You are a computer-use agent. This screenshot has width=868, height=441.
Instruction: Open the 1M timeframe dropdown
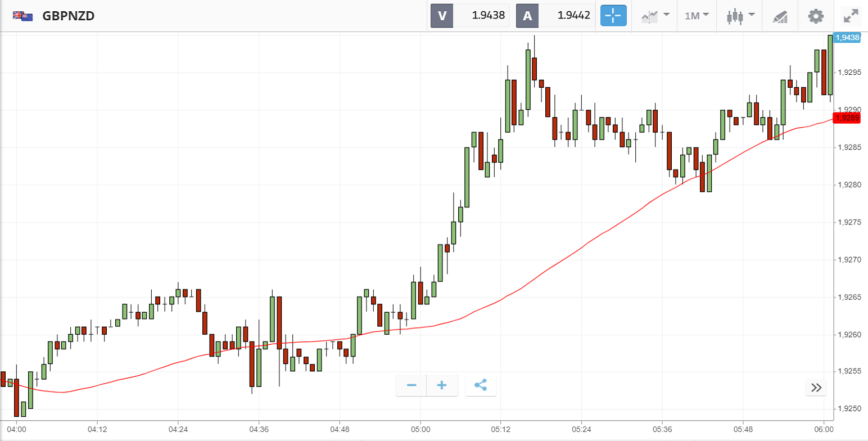tap(697, 16)
